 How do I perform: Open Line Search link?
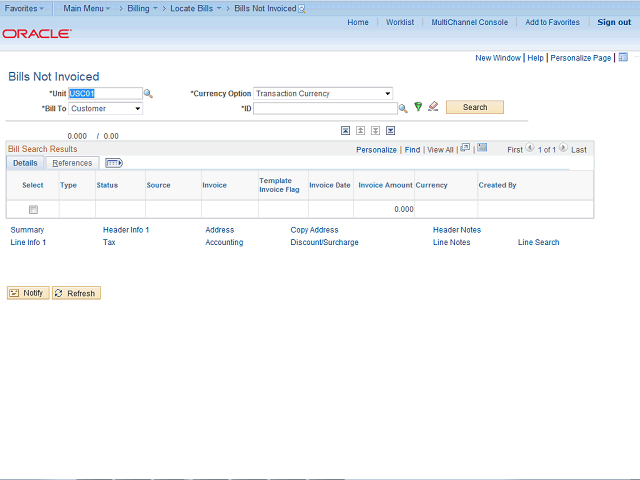pyautogui.click(x=538, y=242)
